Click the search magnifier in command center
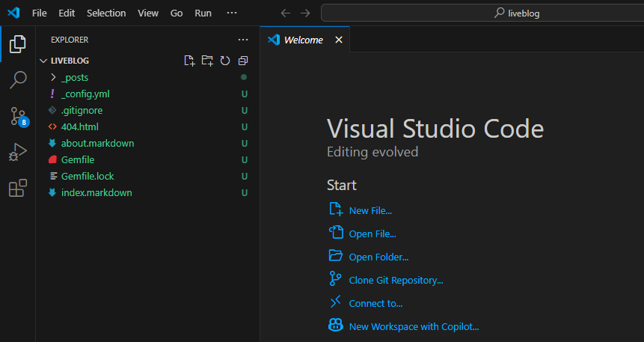The height and width of the screenshot is (342, 644). [x=499, y=13]
